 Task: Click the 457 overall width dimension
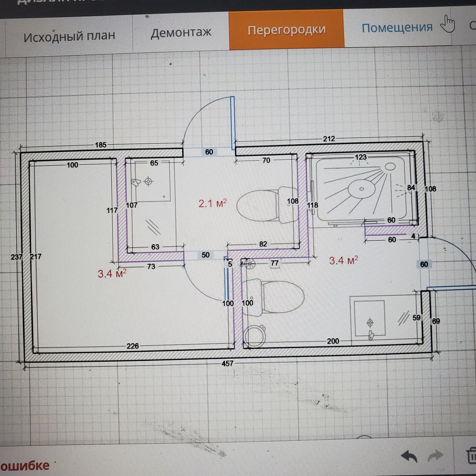pos(228,363)
